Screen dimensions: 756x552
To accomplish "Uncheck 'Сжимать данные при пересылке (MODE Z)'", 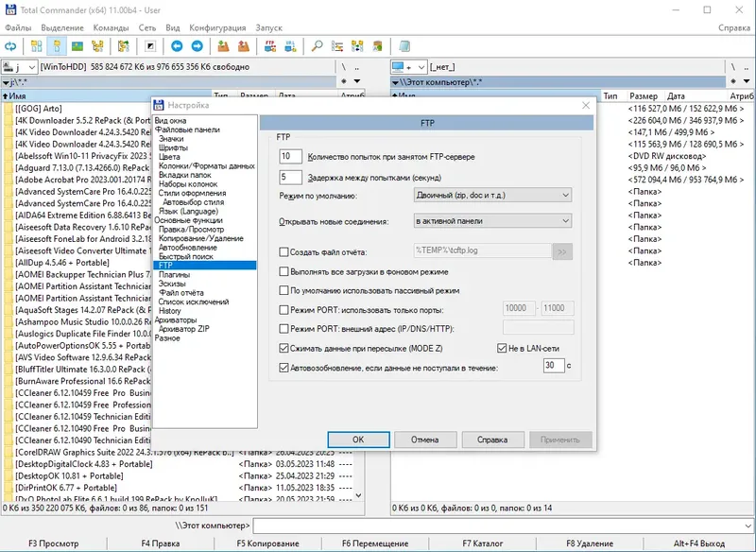I will [284, 348].
